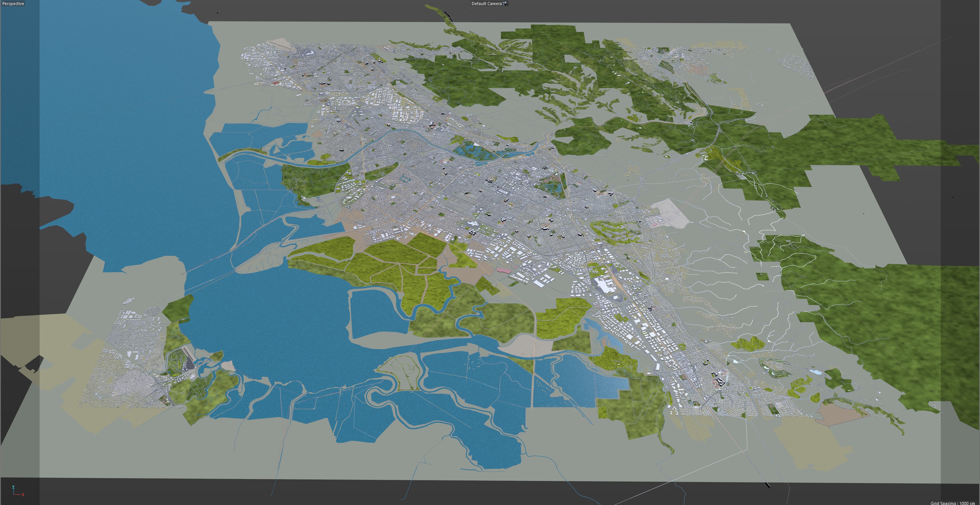Image resolution: width=980 pixels, height=505 pixels.
Task: Select the large white warehouse building
Action: (x=604, y=285)
